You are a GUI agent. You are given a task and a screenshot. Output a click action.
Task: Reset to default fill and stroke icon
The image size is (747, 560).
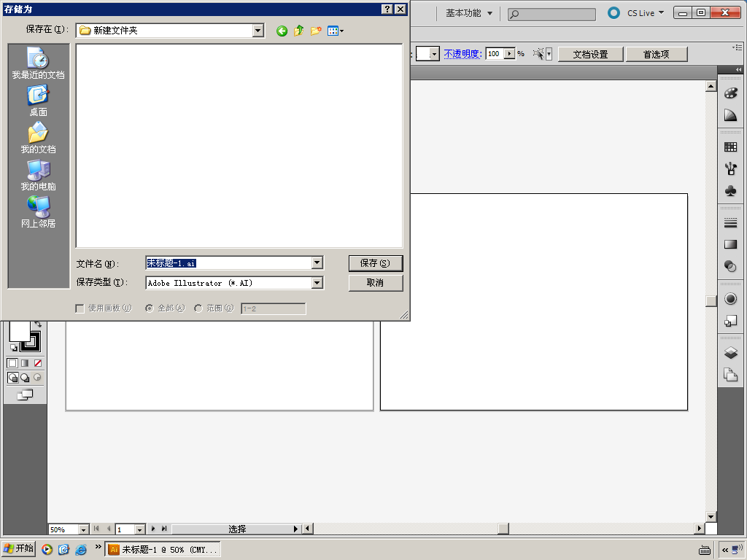(x=14, y=348)
